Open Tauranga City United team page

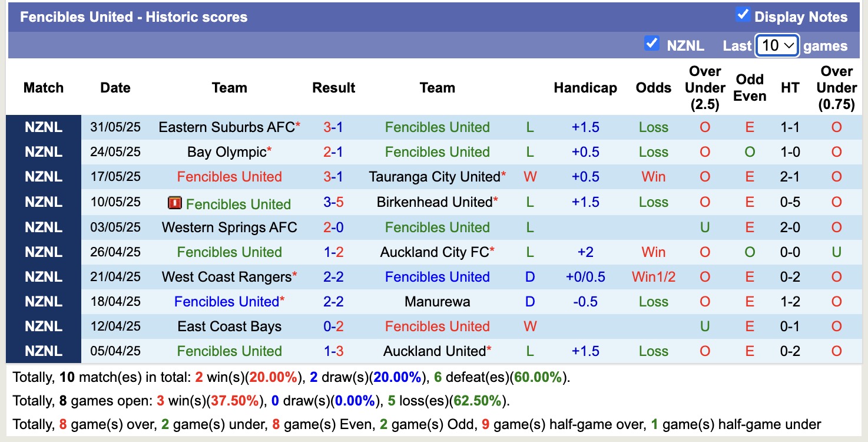coord(438,176)
